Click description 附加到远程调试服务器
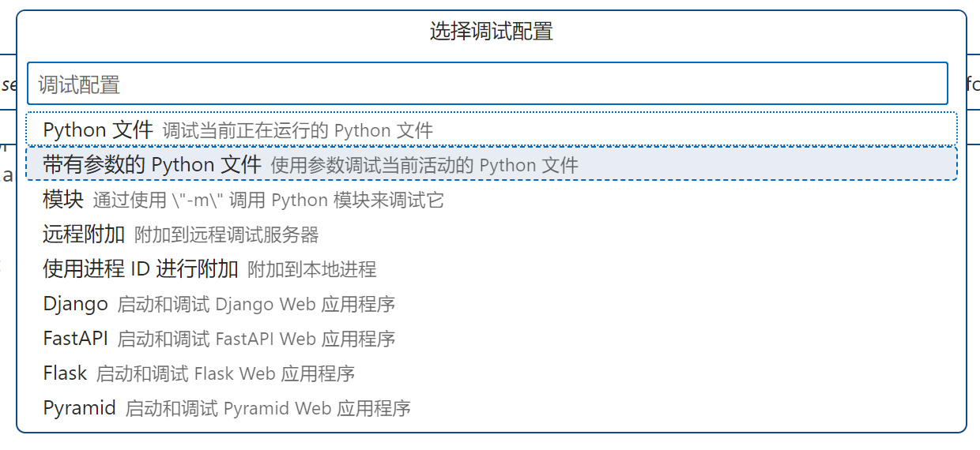This screenshot has height=450, width=980. (x=227, y=235)
